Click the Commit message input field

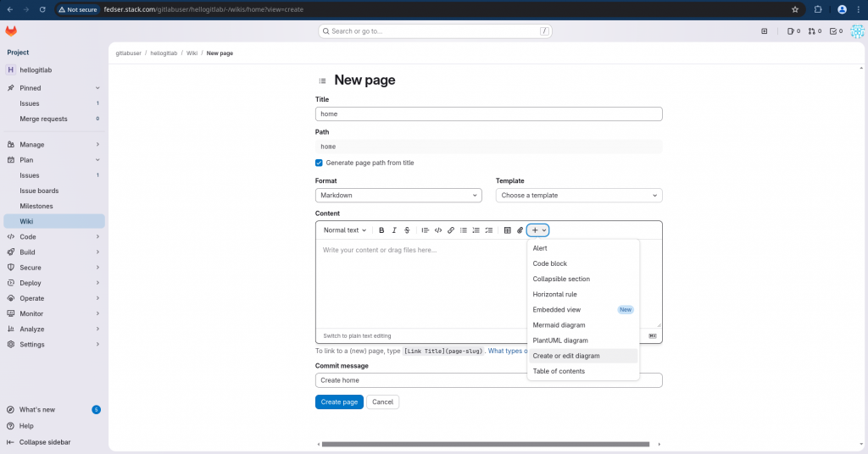[x=488, y=381]
